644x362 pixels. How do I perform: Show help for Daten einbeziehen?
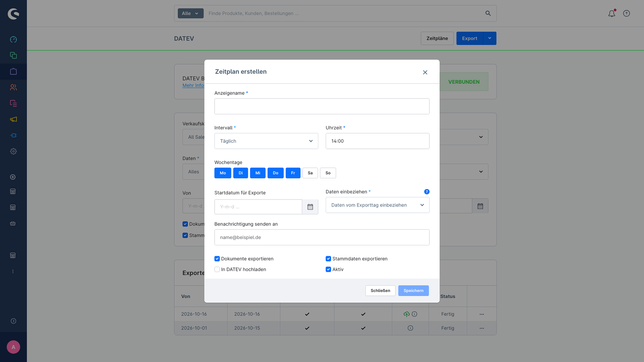click(427, 192)
